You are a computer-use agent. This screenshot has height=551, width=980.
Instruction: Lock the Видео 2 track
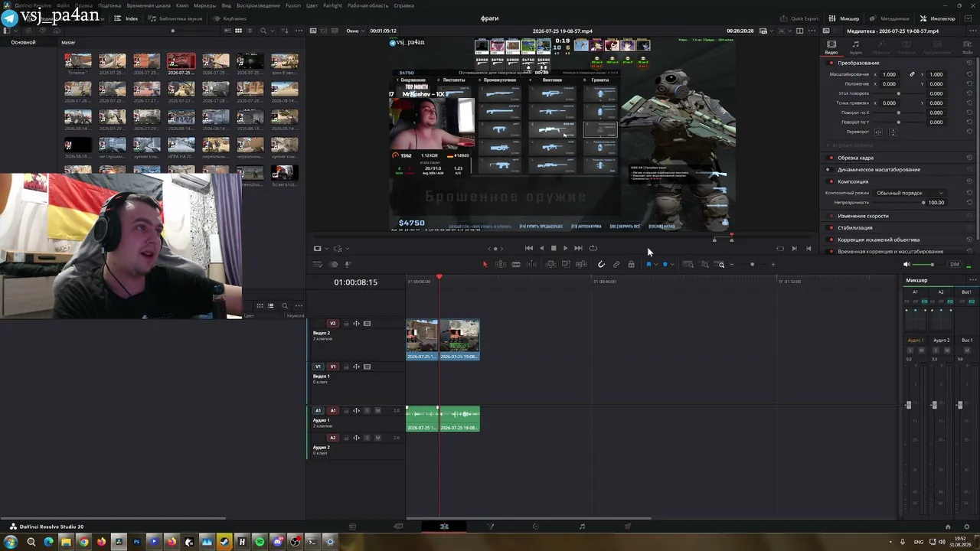click(x=346, y=324)
